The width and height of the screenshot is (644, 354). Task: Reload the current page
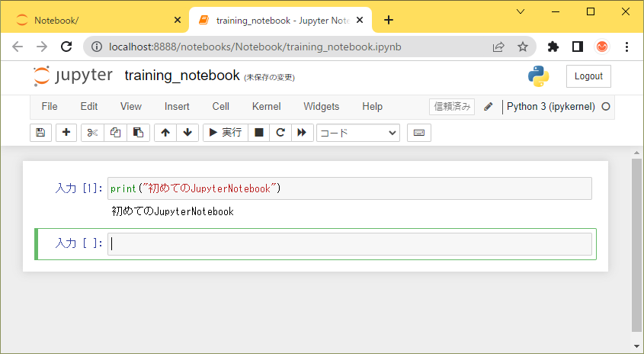(66, 47)
